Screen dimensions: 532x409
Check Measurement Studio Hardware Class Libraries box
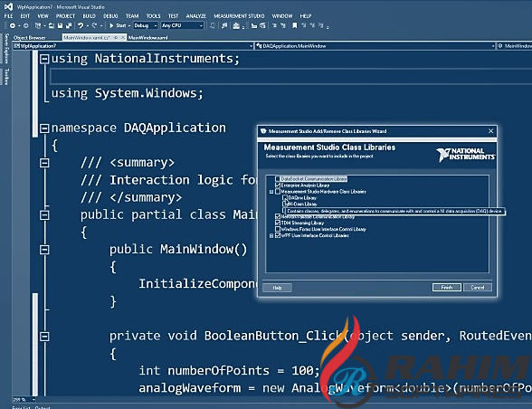coord(278,192)
